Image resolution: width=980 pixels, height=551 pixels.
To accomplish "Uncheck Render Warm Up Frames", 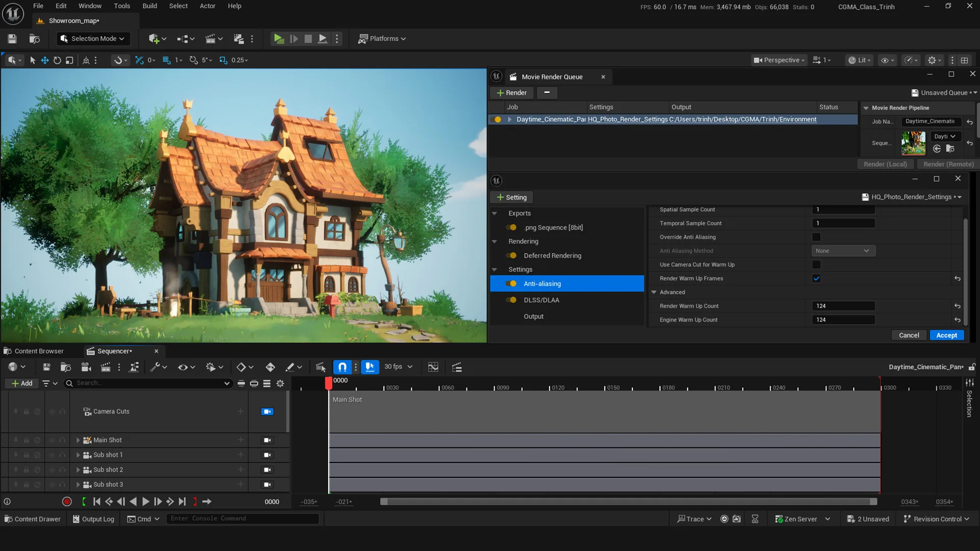I will (x=816, y=279).
